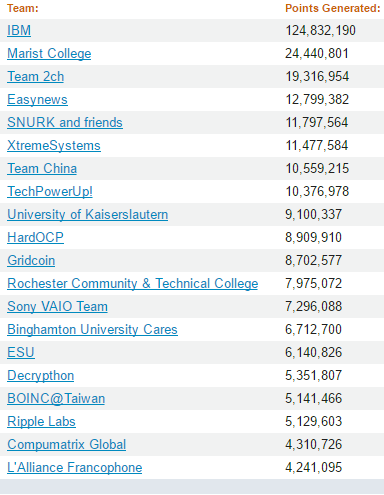Open SNURK and friends team link
384x495 pixels.
click(65, 123)
